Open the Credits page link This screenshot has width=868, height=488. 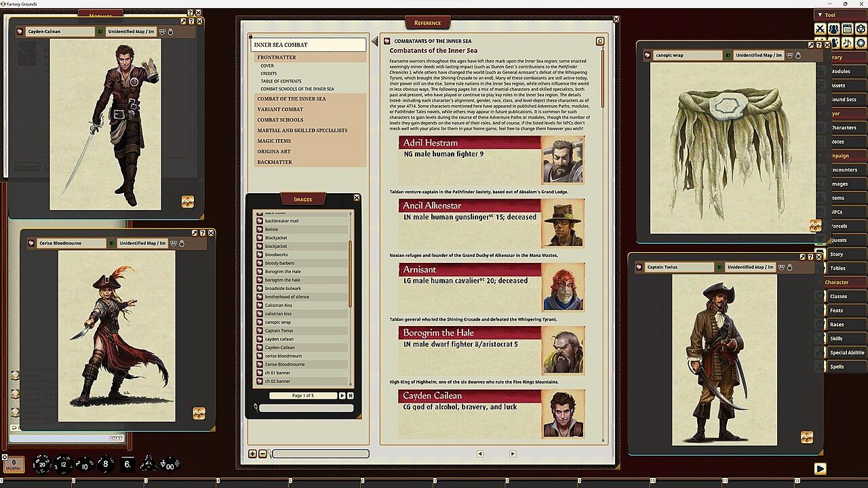tap(269, 73)
